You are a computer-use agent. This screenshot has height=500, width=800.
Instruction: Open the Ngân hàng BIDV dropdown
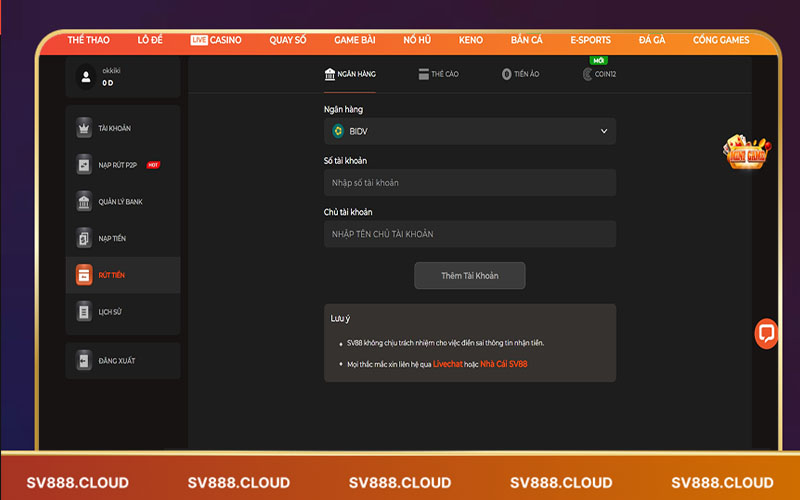click(x=469, y=131)
